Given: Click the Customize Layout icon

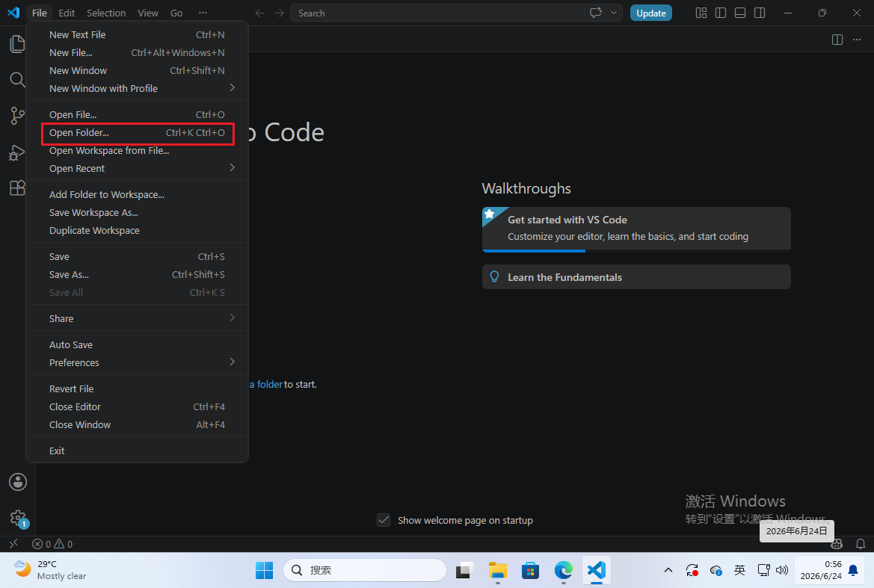Looking at the screenshot, I should [701, 13].
